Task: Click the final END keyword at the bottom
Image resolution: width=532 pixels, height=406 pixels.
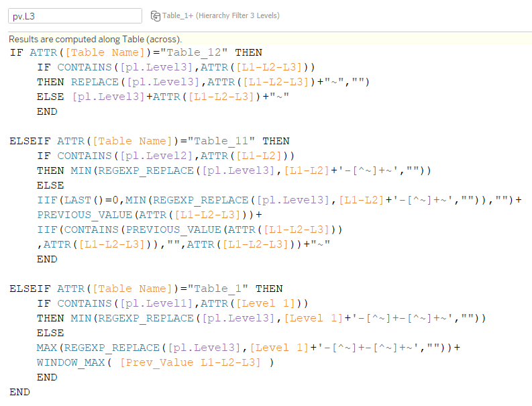Action: click(x=19, y=392)
